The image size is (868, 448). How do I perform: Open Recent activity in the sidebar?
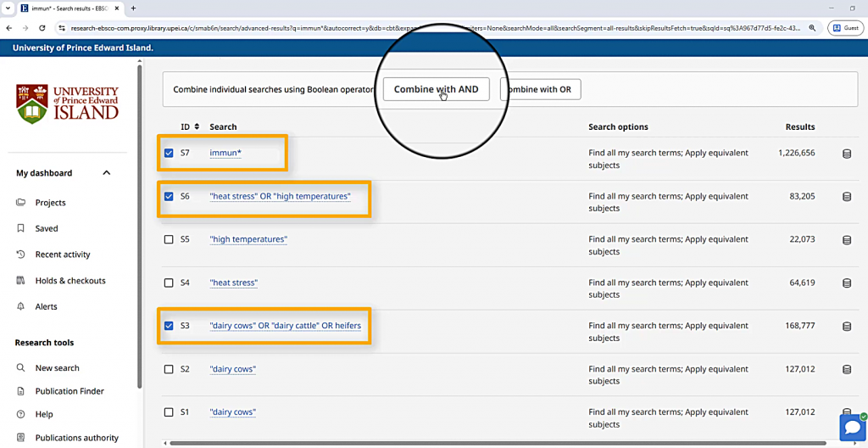[x=63, y=255]
